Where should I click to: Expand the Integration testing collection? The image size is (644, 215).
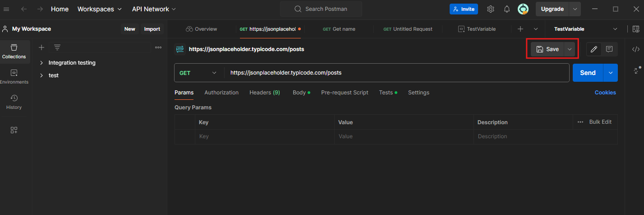click(41, 63)
